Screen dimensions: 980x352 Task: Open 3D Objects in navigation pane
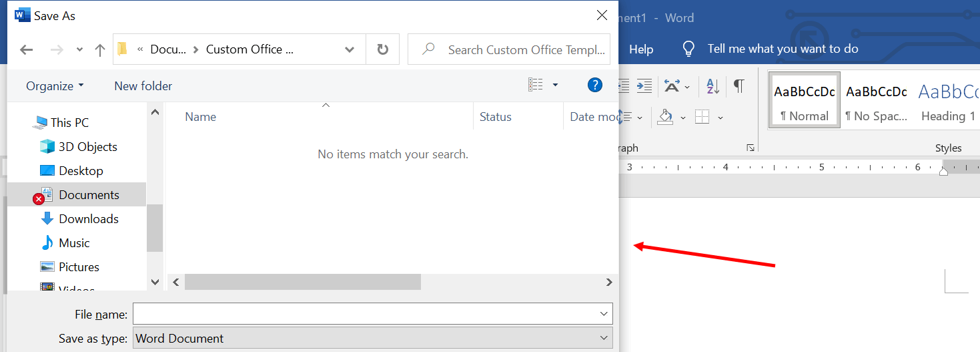coord(88,146)
